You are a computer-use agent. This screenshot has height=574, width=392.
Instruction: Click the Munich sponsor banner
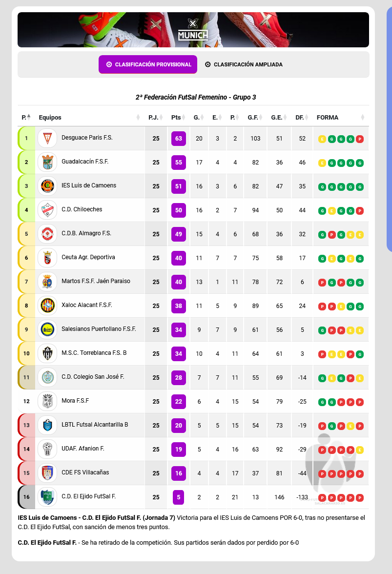click(x=193, y=30)
